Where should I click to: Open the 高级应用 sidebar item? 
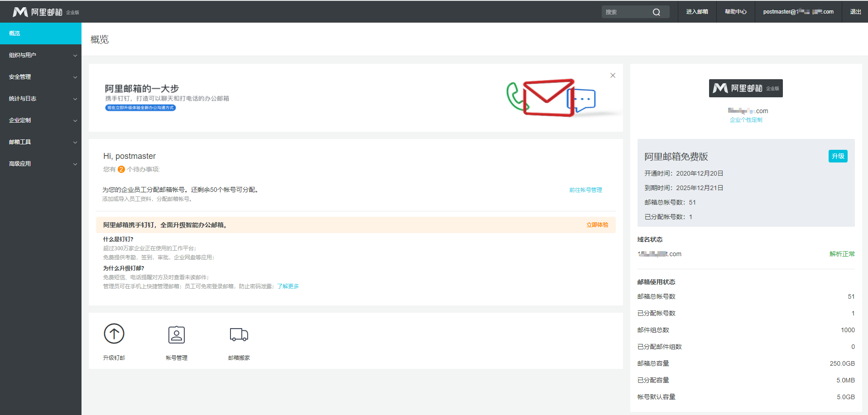[41, 164]
